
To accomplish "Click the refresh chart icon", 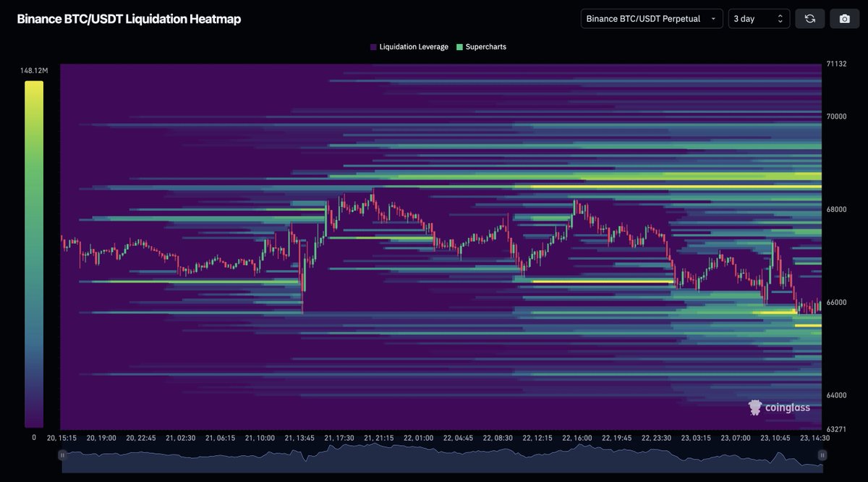I will point(809,18).
